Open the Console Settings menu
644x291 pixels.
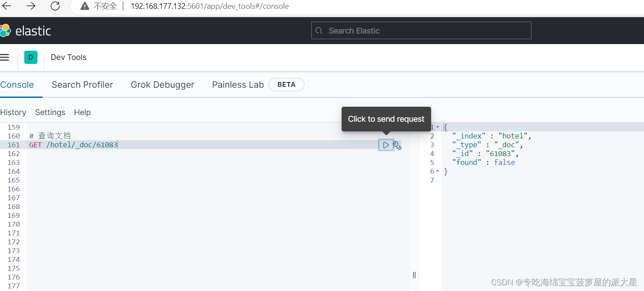[50, 112]
